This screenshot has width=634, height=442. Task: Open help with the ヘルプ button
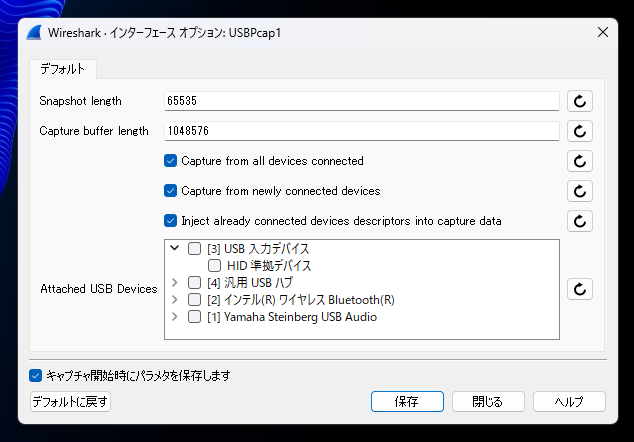pos(569,402)
